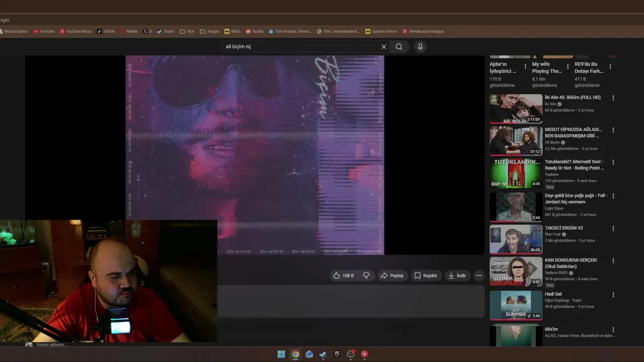Open options menu for 'RE9'da Bu Detayı Fark...' video

pos(610,66)
